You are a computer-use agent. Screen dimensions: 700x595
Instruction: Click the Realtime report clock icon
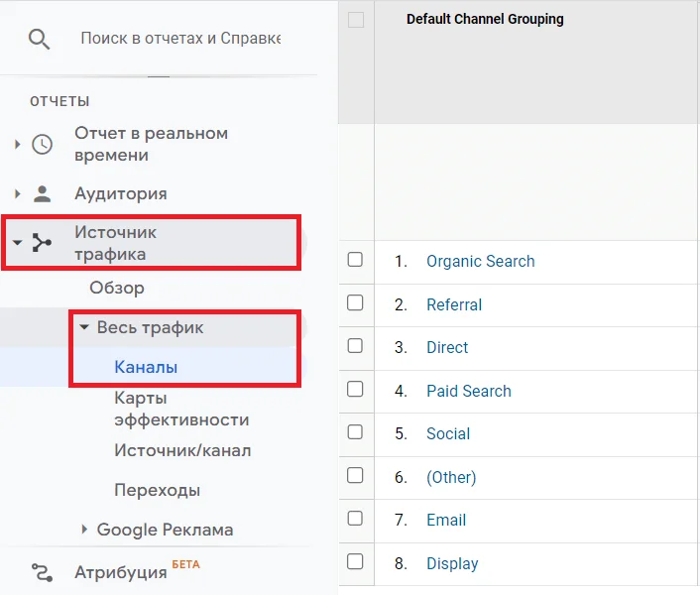[x=42, y=145]
